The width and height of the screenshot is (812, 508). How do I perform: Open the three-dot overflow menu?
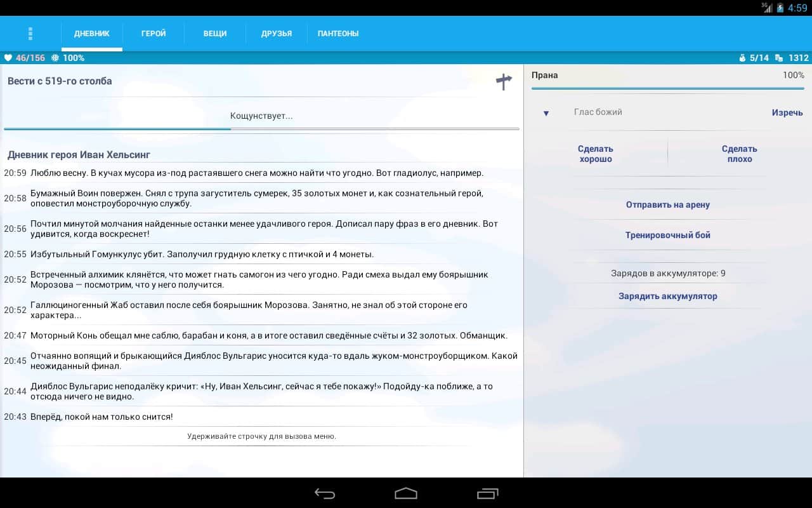[x=30, y=34]
